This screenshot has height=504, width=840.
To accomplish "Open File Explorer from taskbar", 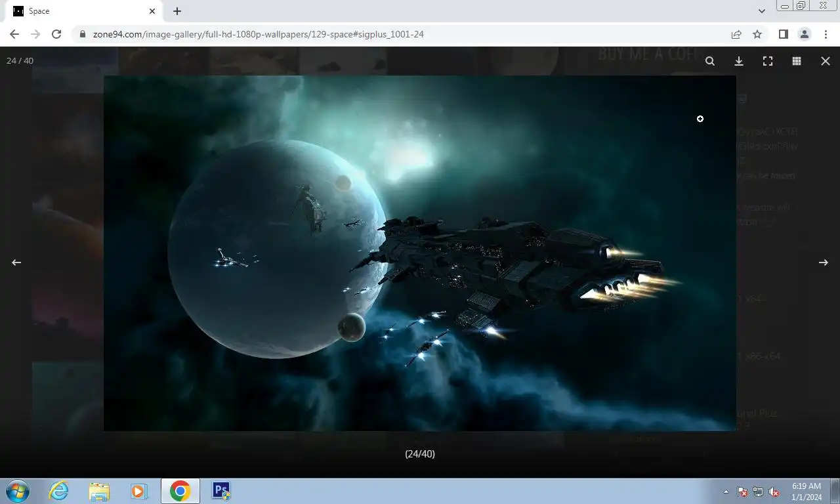I will pos(99,491).
